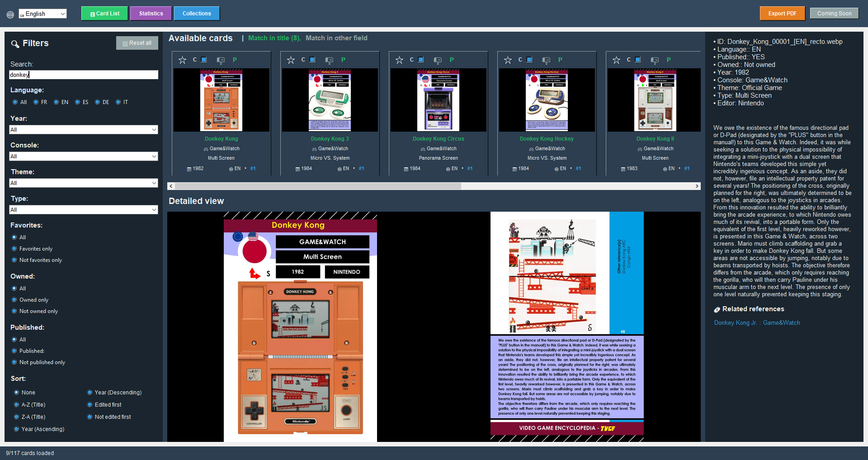Click the detailed view front card image
Viewport: 868px width, 460px height.
[300, 327]
